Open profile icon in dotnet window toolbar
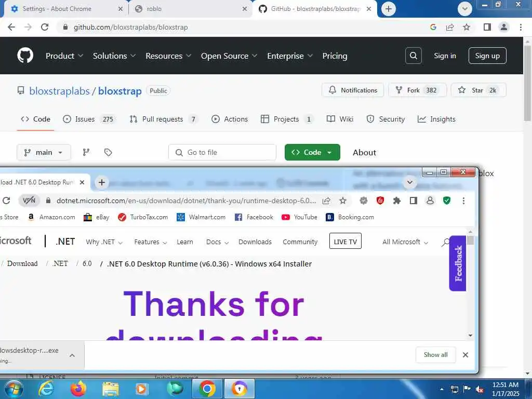 click(430, 201)
